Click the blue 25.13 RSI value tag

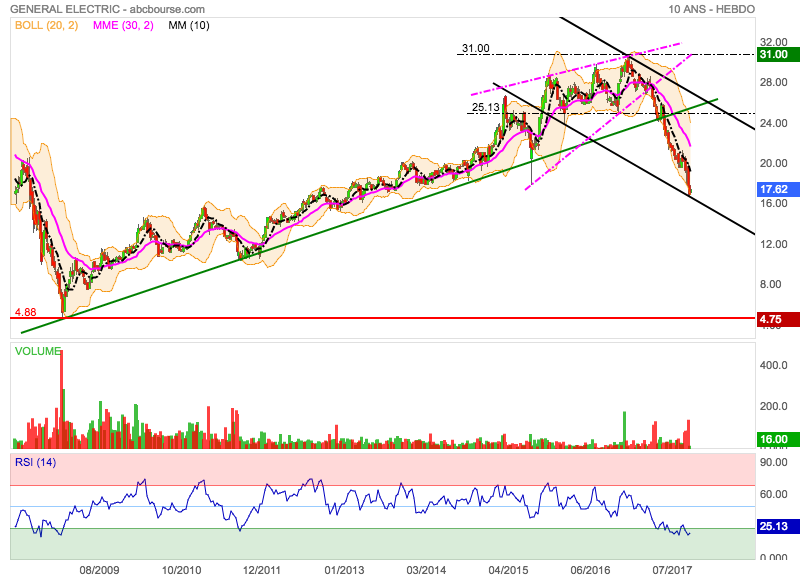pos(778,526)
